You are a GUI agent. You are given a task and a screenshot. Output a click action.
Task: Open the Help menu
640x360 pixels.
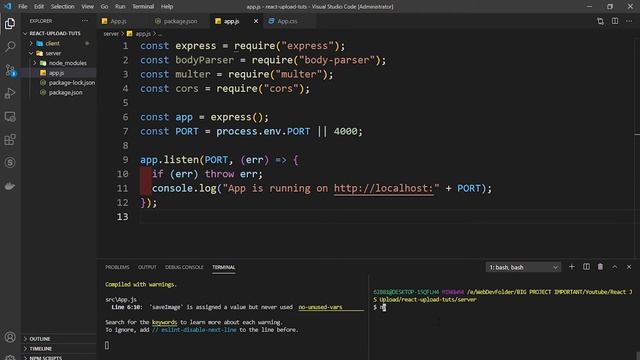(x=167, y=7)
